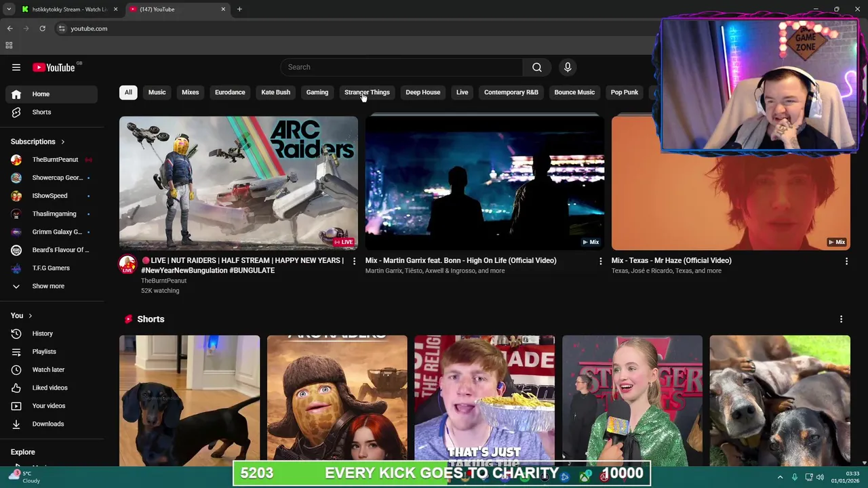Open options menu for Martin Garrix mix

[x=600, y=261]
